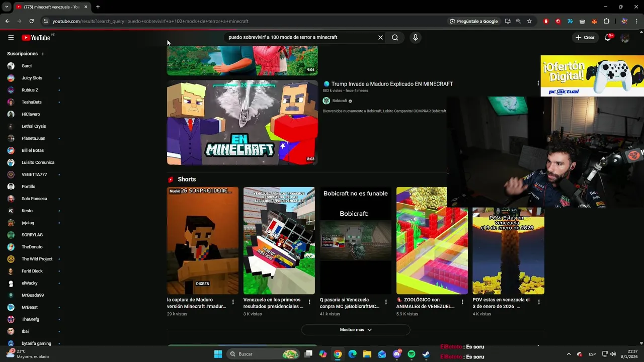Open options for Venezuela primeros resultados short

click(x=309, y=302)
